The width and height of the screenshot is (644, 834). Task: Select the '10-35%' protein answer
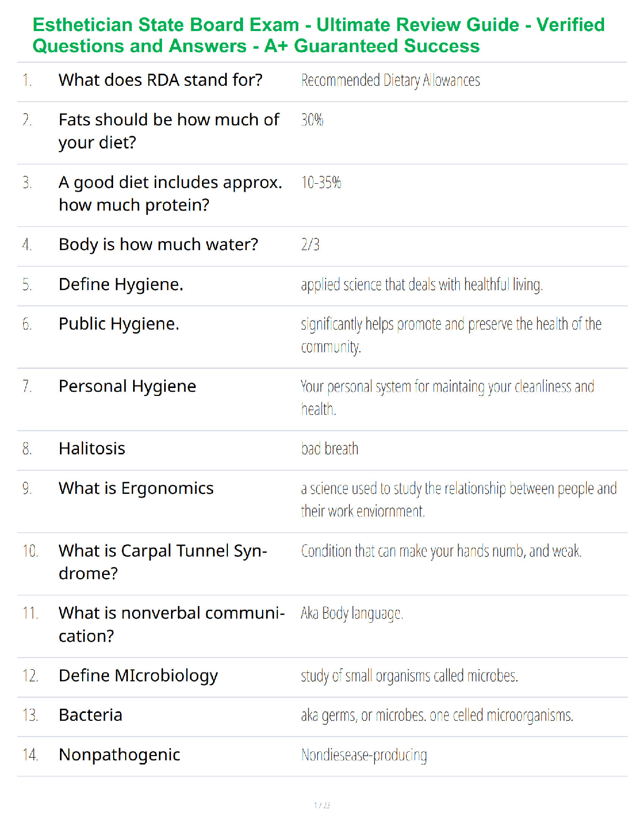click(x=321, y=183)
